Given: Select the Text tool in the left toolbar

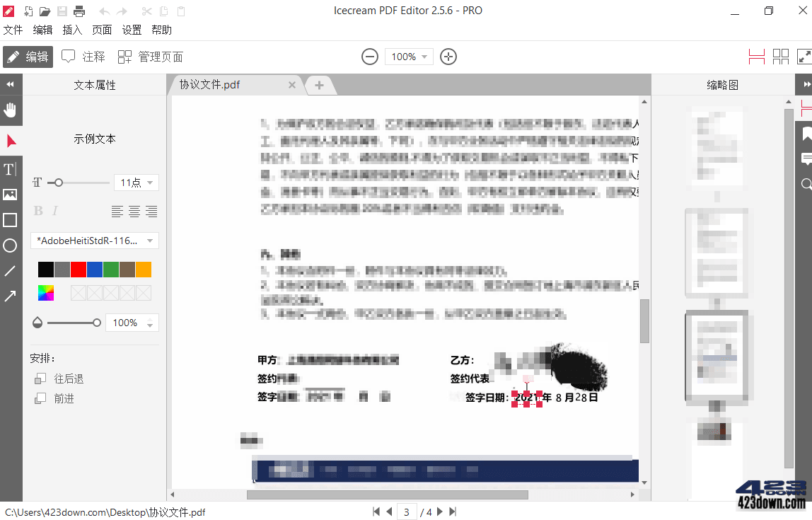Looking at the screenshot, I should [10, 169].
